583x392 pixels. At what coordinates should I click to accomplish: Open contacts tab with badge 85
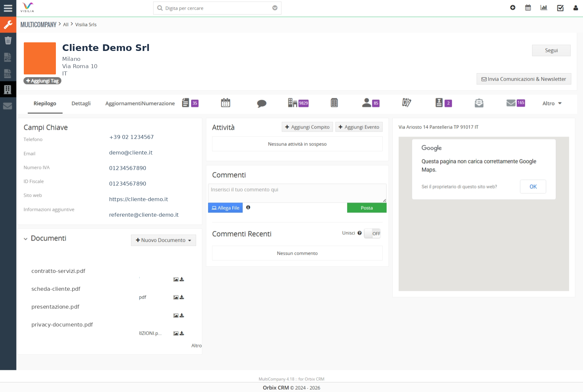point(371,103)
